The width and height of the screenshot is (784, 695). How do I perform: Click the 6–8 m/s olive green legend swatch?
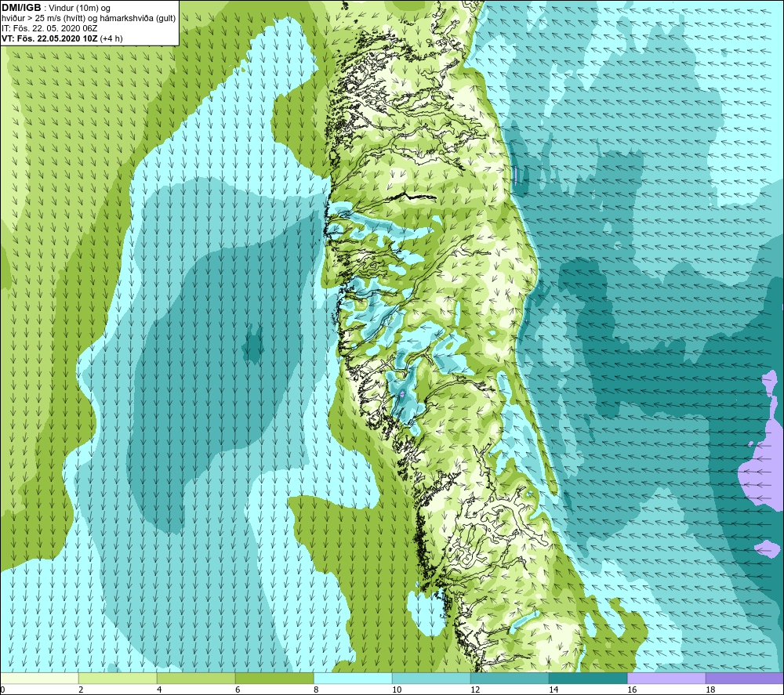pyautogui.click(x=274, y=678)
